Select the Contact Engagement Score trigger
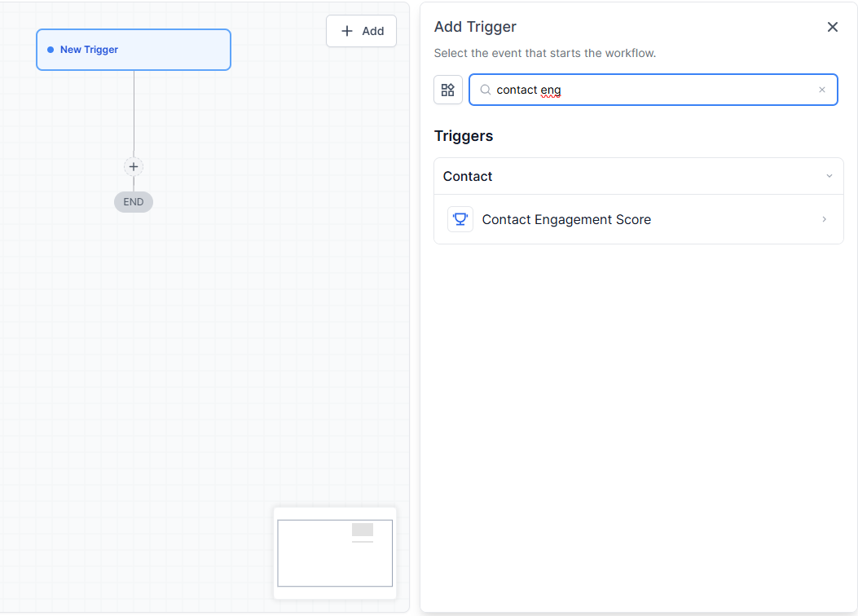Viewport: 858px width, 616px height. pos(566,219)
